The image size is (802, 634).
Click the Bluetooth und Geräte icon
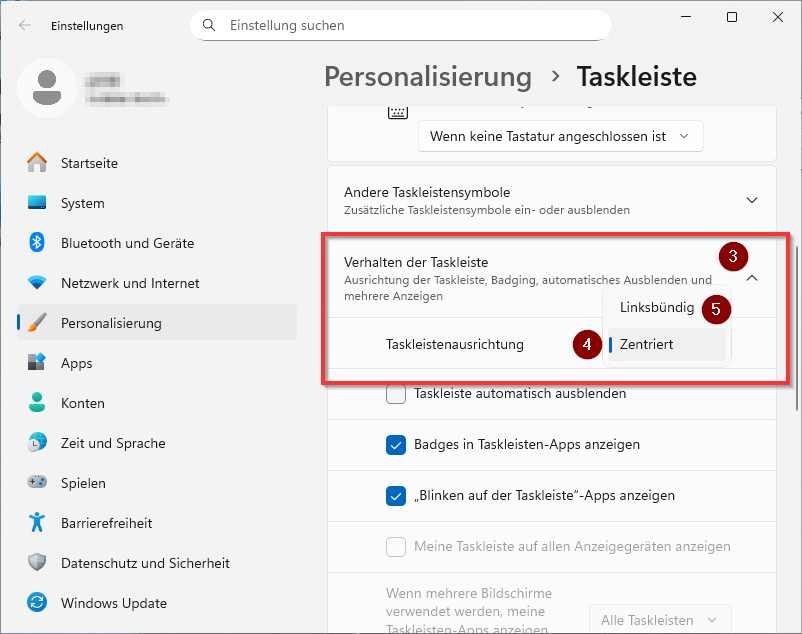coord(37,243)
